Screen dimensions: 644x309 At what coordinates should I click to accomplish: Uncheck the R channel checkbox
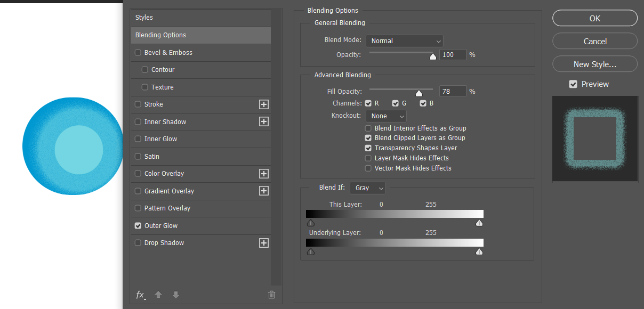pos(368,103)
